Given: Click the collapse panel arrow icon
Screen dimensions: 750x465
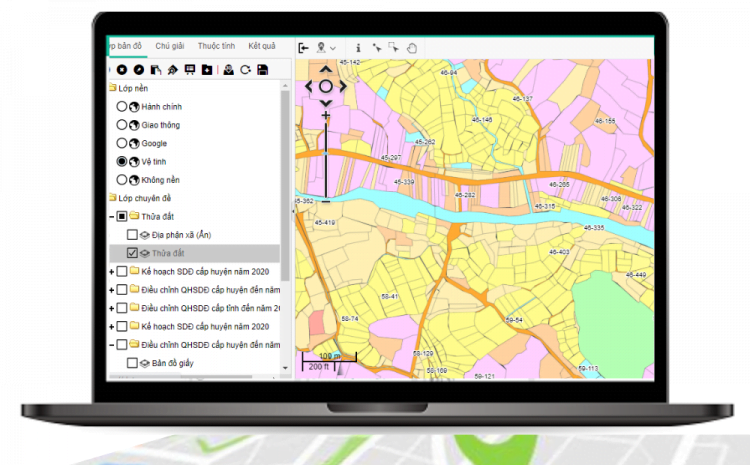Looking at the screenshot, I should pos(303,47).
